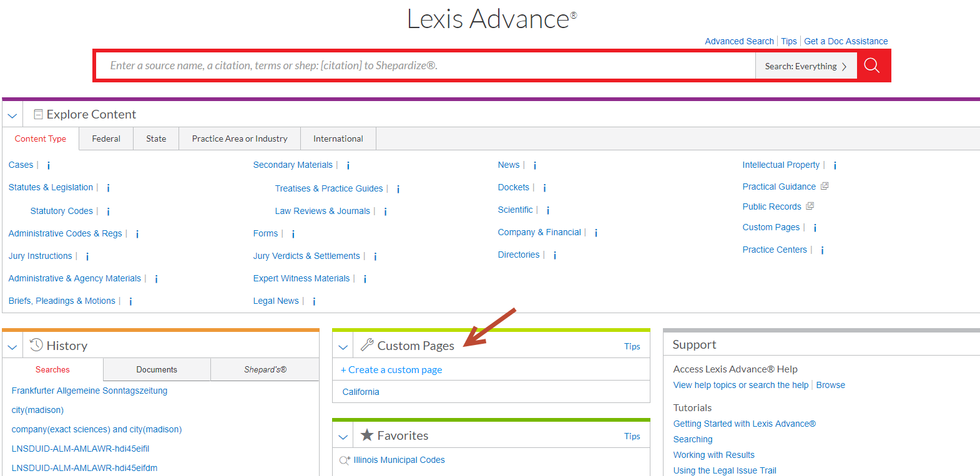Open Illinois Municipal Codes favorite
Viewport: 980px width, 476px height.
(399, 460)
